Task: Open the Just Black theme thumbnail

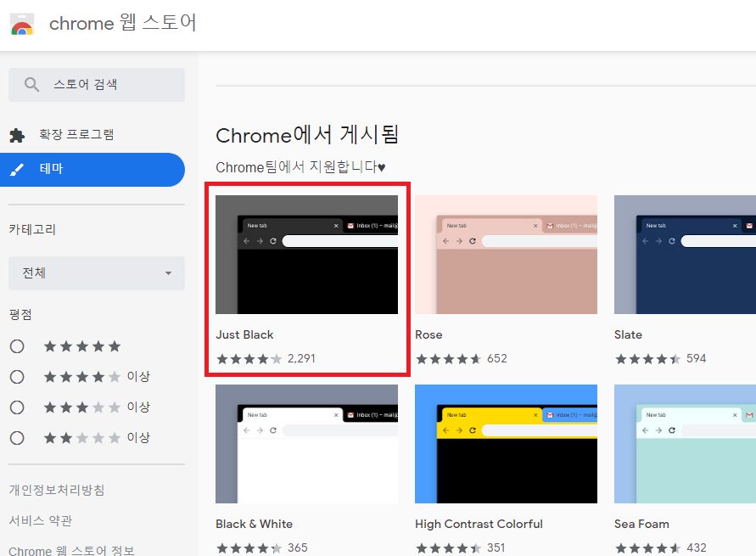Action: pyautogui.click(x=306, y=255)
